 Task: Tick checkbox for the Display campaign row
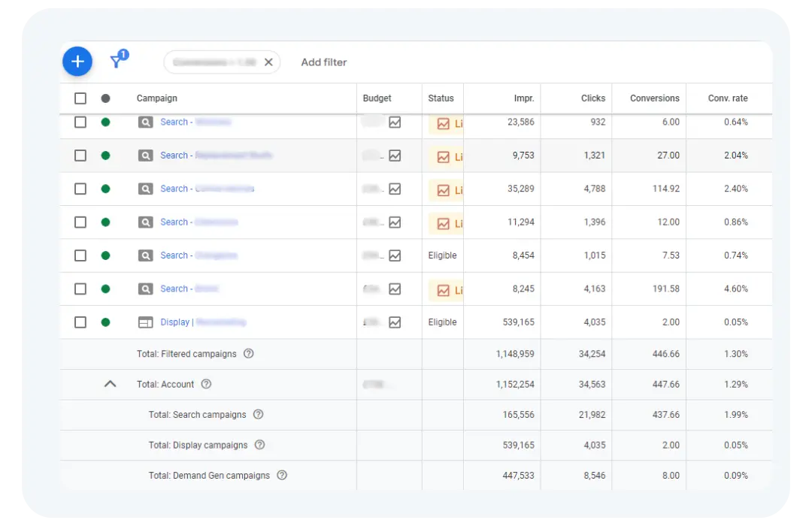80,322
